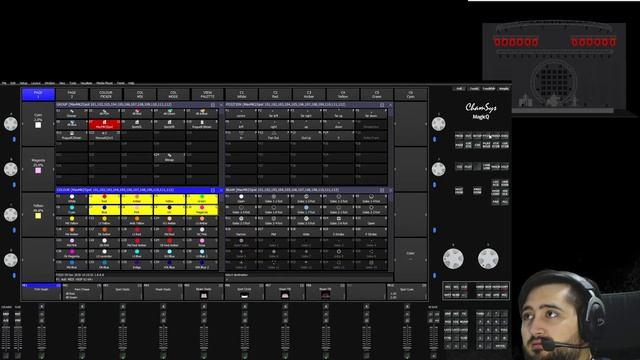Click the VIEW PALETTE soft button
Screen dimensions: 640x360
point(207,95)
